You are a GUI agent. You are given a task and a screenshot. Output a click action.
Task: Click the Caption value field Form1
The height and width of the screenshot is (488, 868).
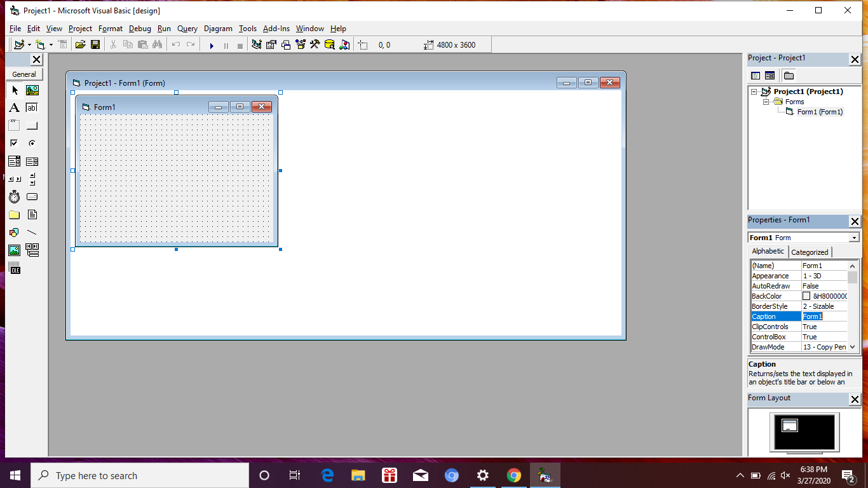pyautogui.click(x=825, y=316)
